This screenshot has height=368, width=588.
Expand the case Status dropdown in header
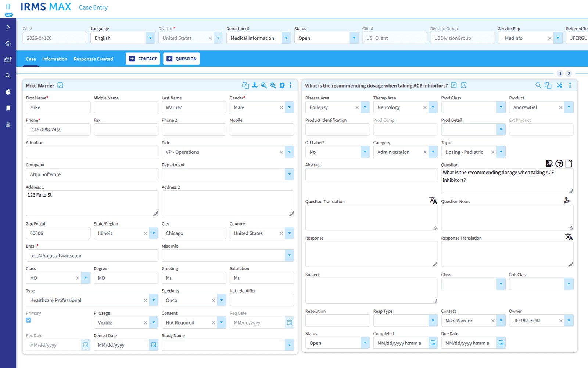[354, 38]
